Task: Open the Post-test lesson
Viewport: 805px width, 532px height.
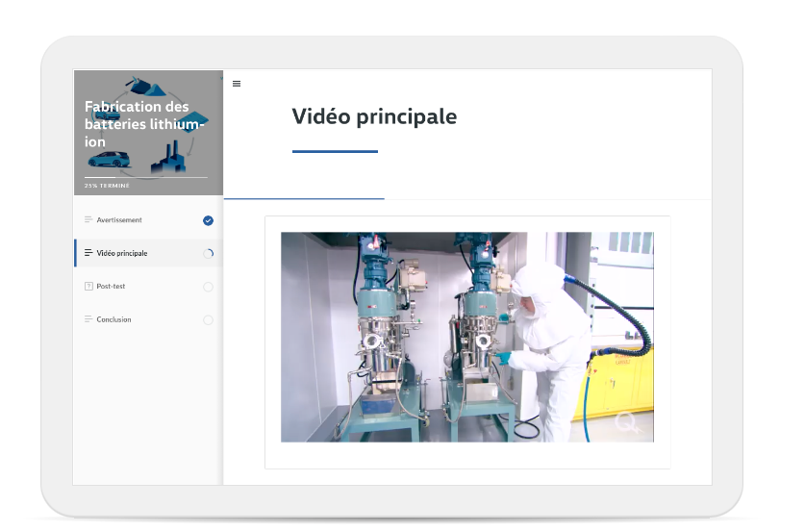Action: coord(148,287)
